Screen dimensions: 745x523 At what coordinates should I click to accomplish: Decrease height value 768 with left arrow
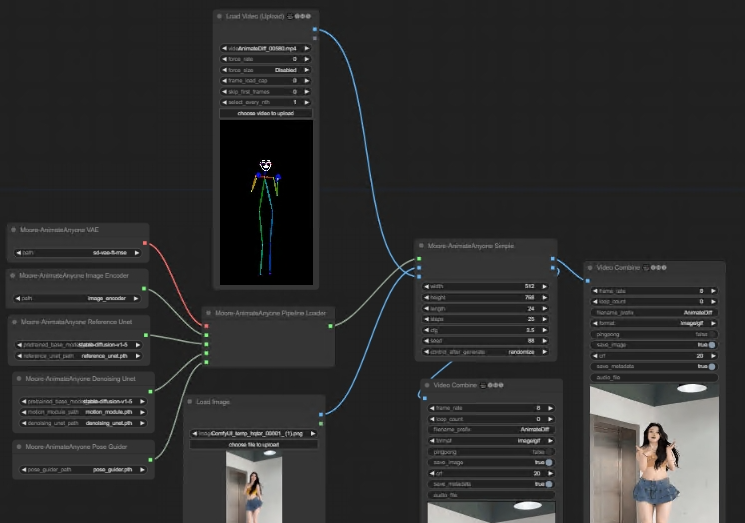pos(426,297)
